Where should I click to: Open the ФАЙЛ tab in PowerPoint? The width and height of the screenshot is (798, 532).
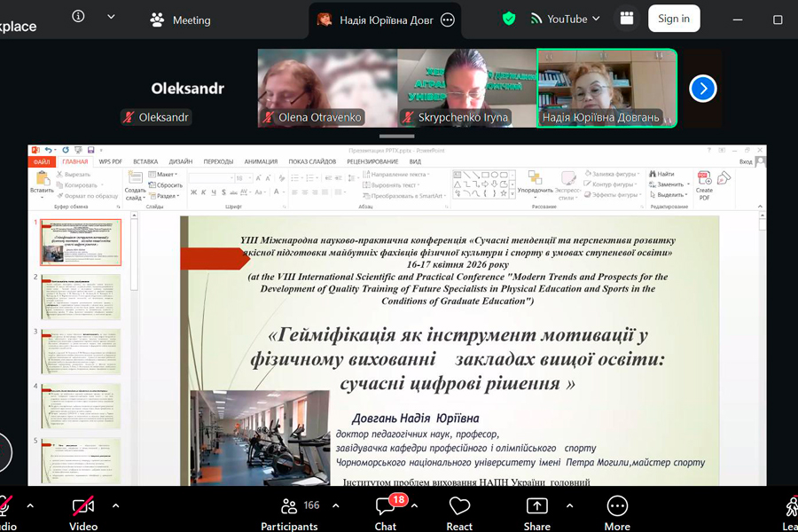tap(42, 162)
